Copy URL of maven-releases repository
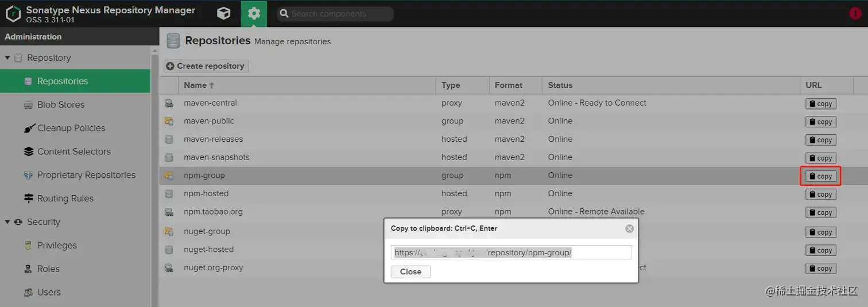Viewport: 868px width, 307px height. (x=821, y=140)
